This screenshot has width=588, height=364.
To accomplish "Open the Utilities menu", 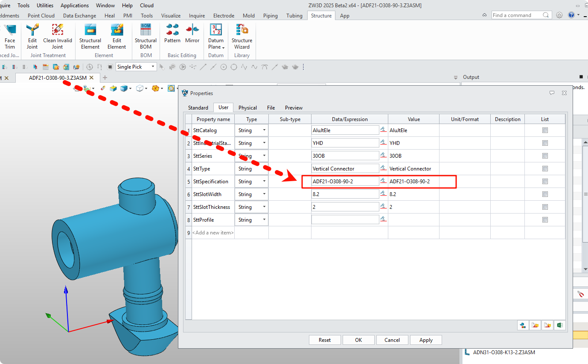I will (45, 6).
